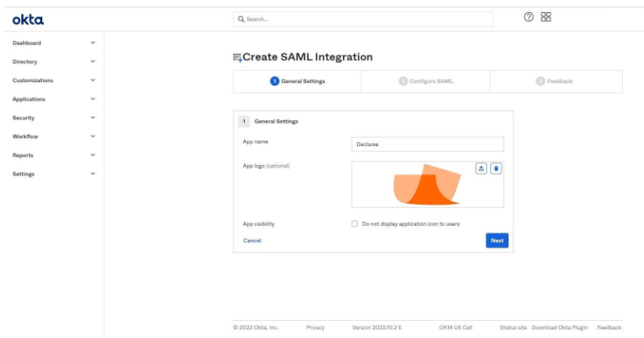Screen dimensions: 644x338
Task: Delete the app logo with trash icon
Action: coord(496,168)
